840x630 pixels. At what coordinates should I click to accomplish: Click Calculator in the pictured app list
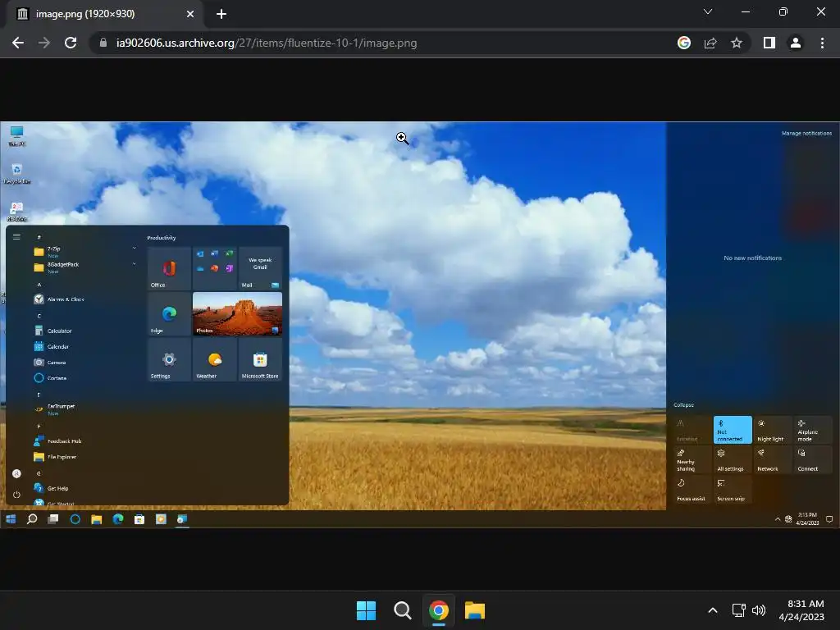pos(52,331)
